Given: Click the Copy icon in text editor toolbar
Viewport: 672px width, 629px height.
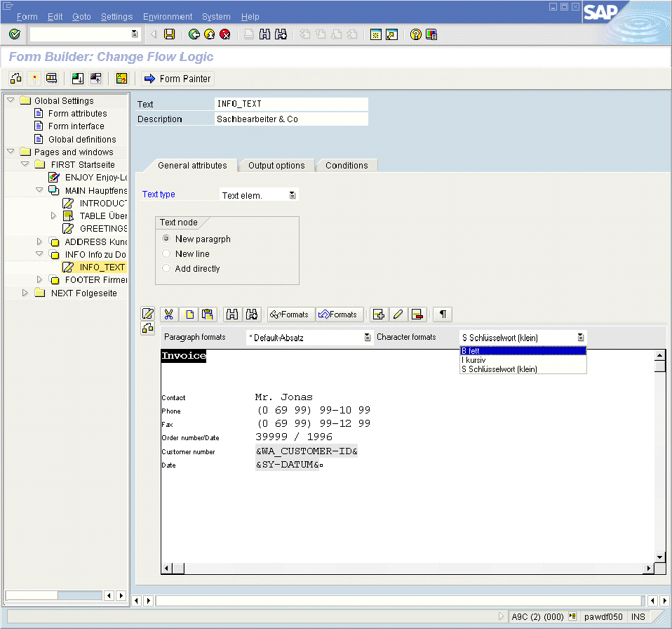Looking at the screenshot, I should pyautogui.click(x=189, y=314).
